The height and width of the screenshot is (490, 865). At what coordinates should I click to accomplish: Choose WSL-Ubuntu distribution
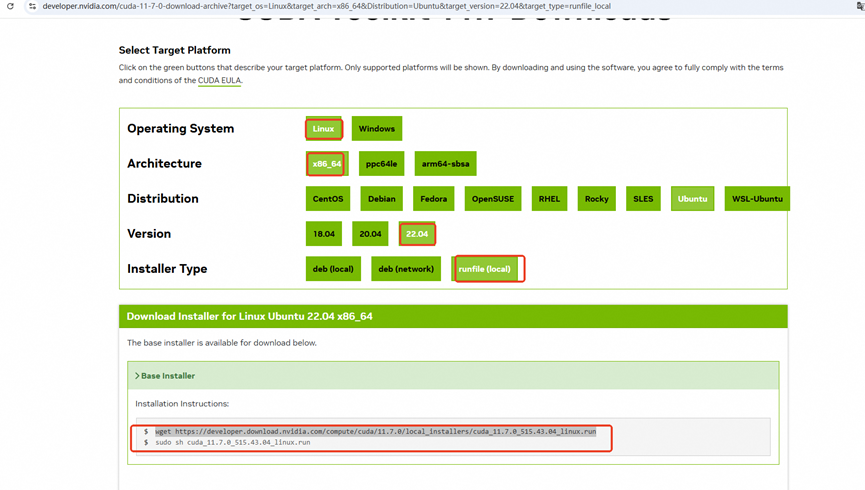[x=756, y=199]
